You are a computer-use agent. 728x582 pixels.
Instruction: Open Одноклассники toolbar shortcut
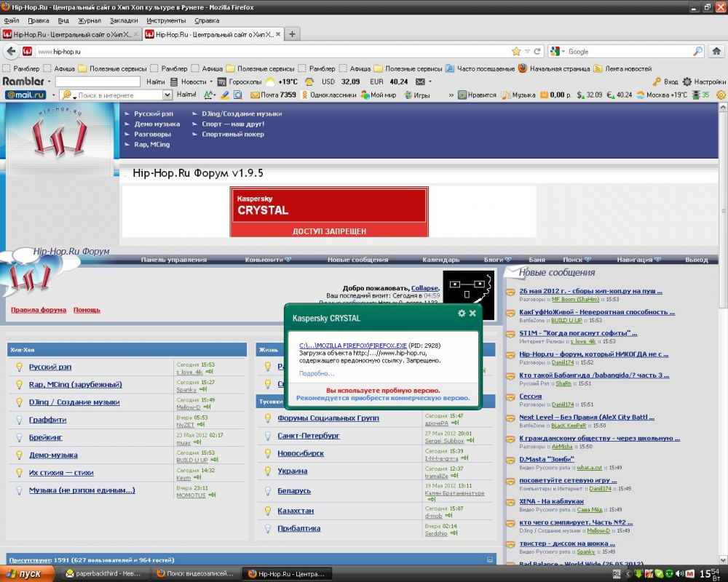329,95
